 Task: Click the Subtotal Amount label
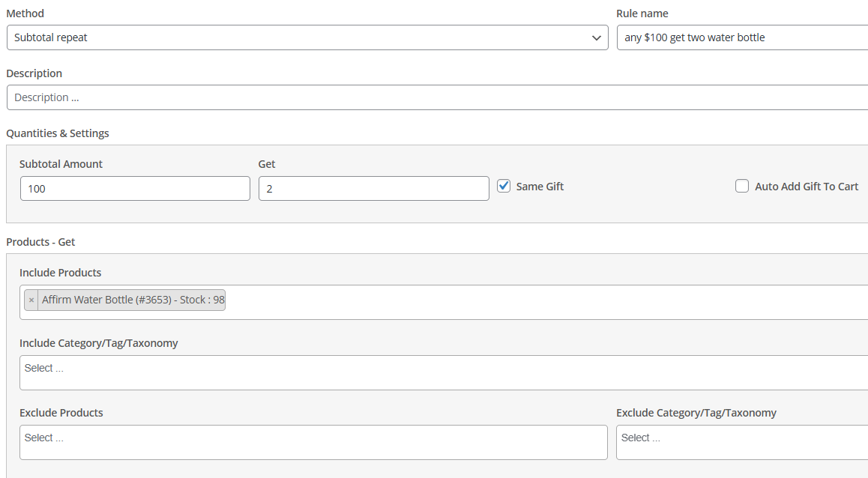pos(61,164)
